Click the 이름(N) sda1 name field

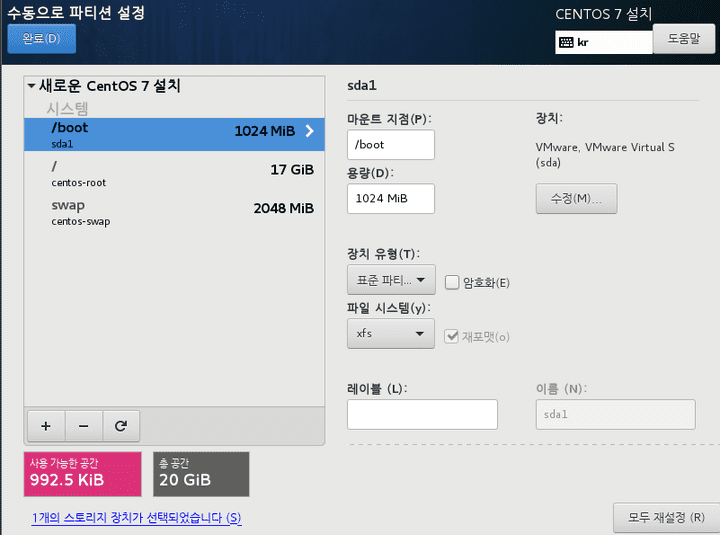pyautogui.click(x=616, y=414)
